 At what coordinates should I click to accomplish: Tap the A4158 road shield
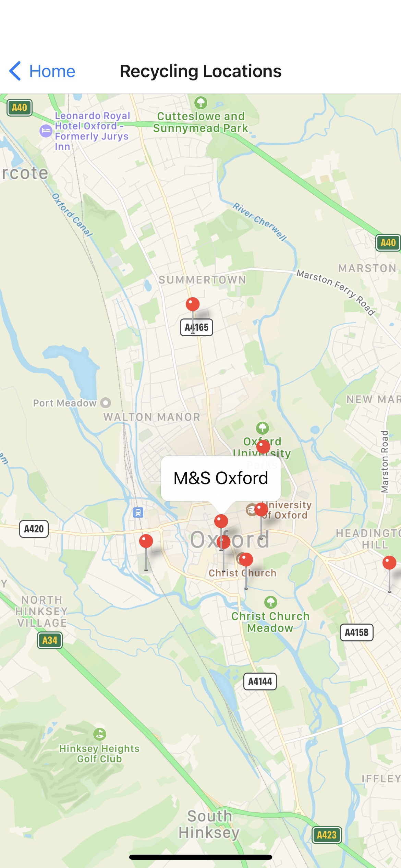(356, 632)
